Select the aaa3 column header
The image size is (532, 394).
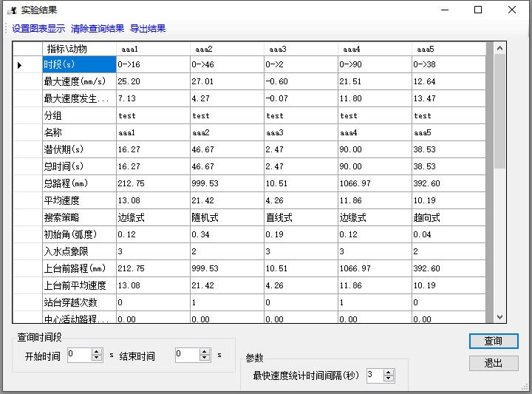(x=301, y=50)
